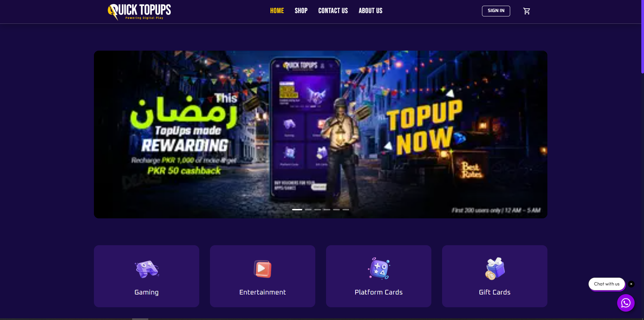The width and height of the screenshot is (644, 320).
Task: Click the Gaming controller icon
Action: [x=147, y=269]
